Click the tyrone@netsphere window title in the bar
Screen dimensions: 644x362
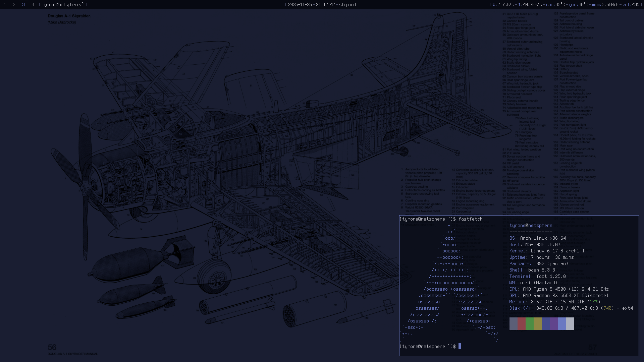tap(63, 5)
